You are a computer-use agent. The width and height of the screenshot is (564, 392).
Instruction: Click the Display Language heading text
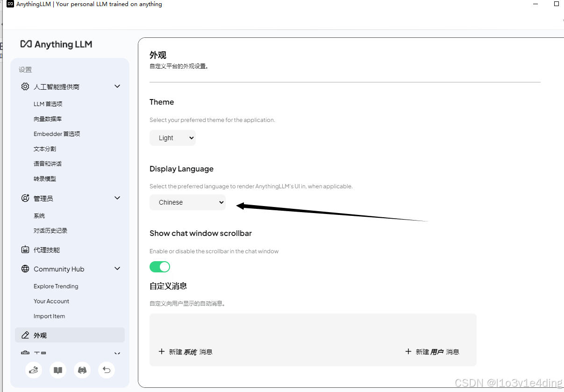click(x=181, y=169)
